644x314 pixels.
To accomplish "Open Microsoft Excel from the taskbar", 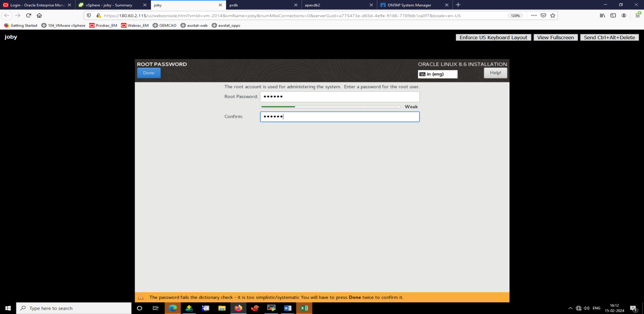I will (304, 308).
